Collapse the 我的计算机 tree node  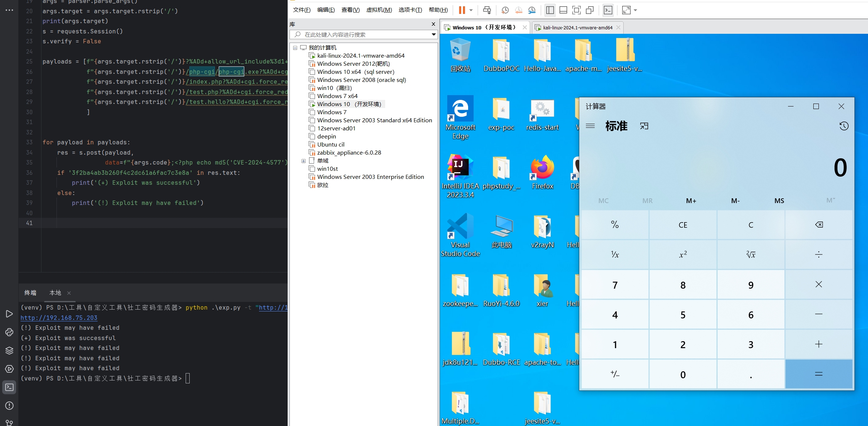[295, 48]
